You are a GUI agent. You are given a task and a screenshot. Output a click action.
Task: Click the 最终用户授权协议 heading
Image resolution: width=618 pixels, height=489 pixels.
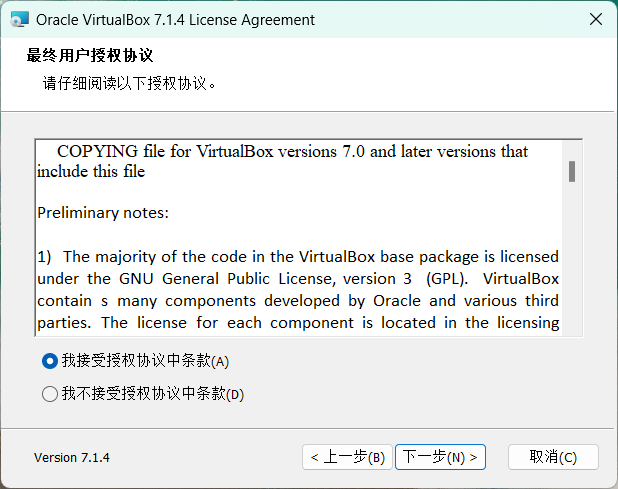coord(90,55)
